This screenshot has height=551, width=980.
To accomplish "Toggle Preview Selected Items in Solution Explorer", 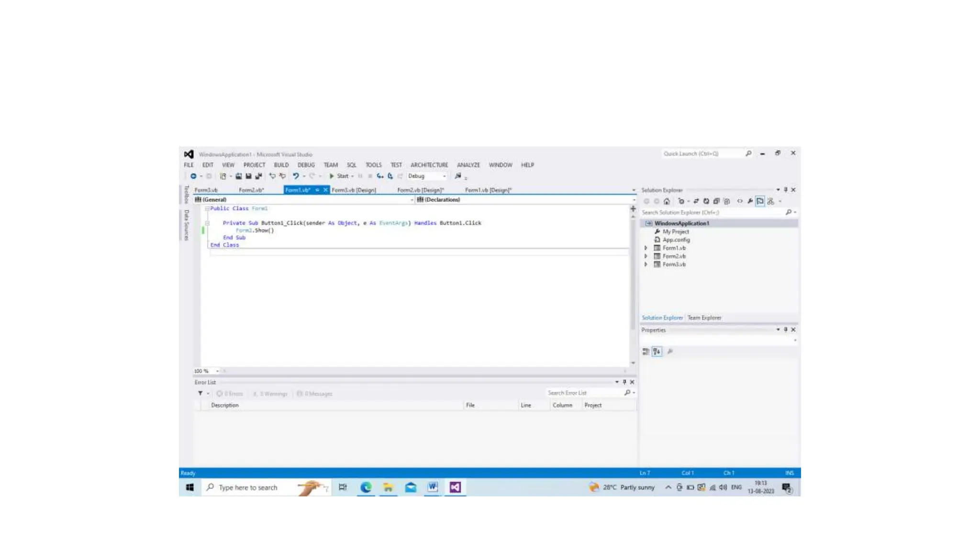I will pyautogui.click(x=760, y=201).
